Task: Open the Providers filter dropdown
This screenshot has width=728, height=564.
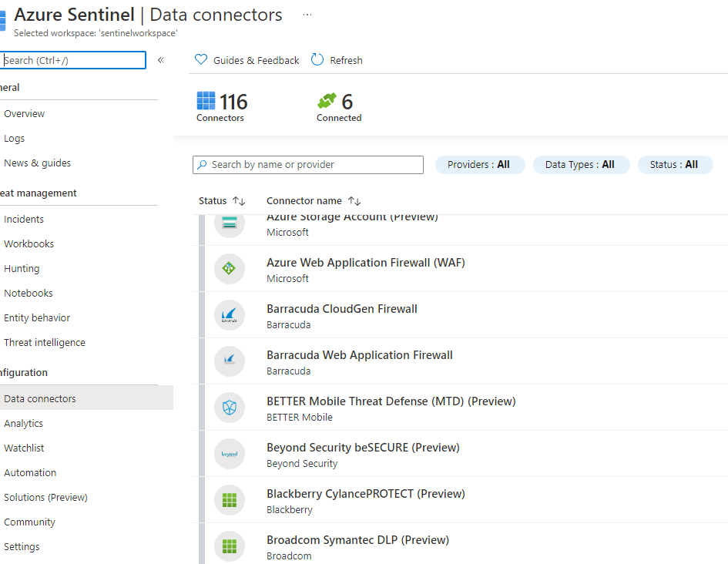Action: pos(479,164)
